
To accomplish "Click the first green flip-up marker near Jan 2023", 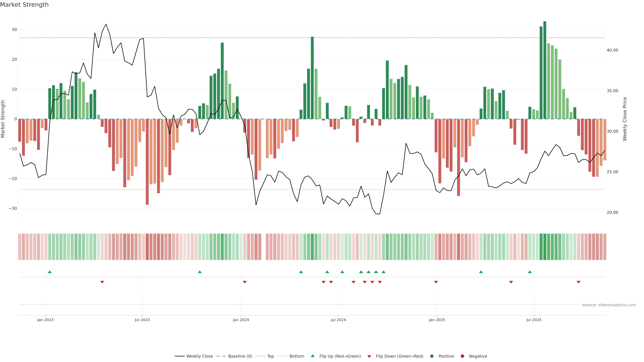I will pos(50,272).
